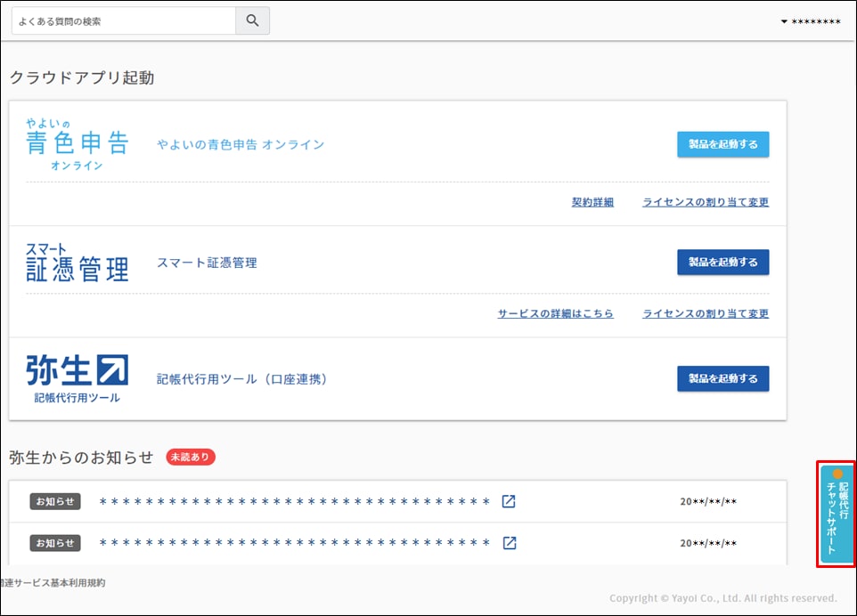
Task: Click the second お知らせ tag label
Action: [x=55, y=543]
